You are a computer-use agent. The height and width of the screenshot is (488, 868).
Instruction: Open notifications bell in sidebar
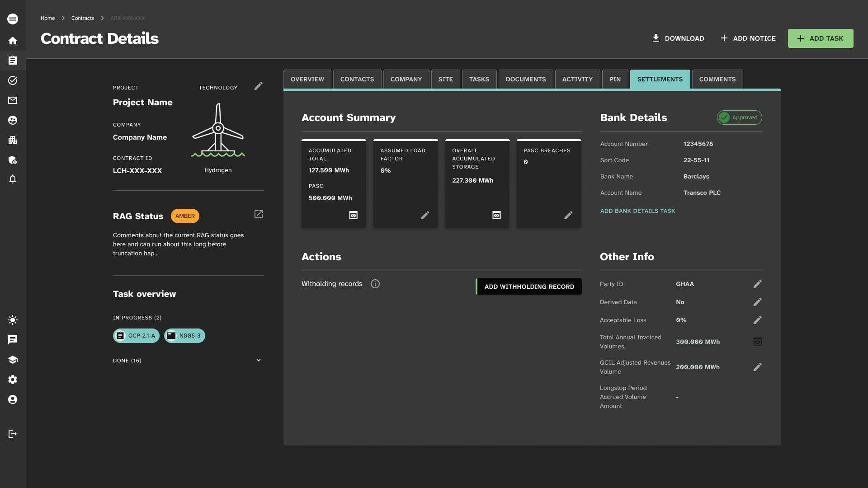coord(13,179)
